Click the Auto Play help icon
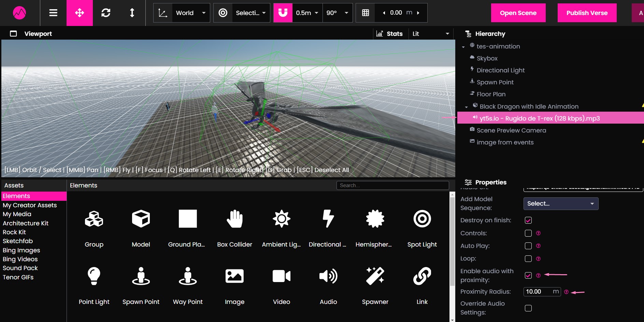Screen dimensions: 644x322 (x=538, y=246)
